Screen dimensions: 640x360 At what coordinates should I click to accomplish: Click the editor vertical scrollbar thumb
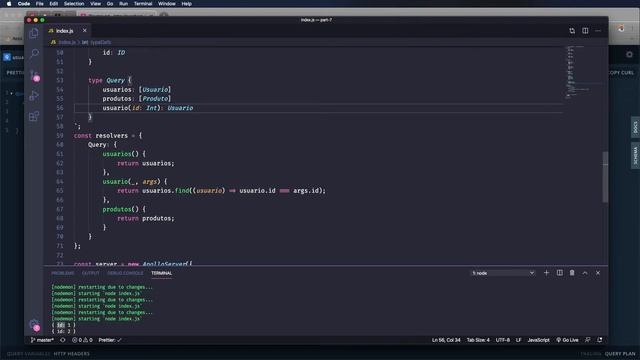pos(605,177)
